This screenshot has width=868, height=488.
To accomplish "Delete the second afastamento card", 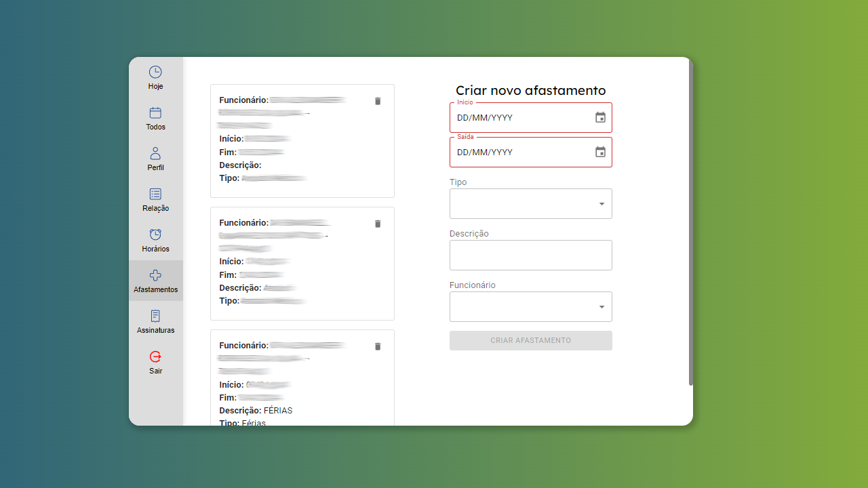I will pos(378,224).
